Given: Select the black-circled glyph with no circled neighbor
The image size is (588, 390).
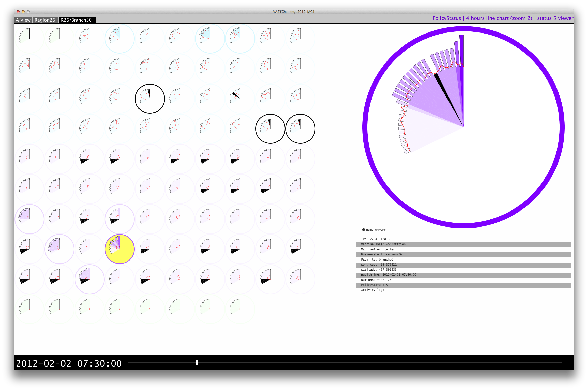Looking at the screenshot, I should click(x=150, y=99).
